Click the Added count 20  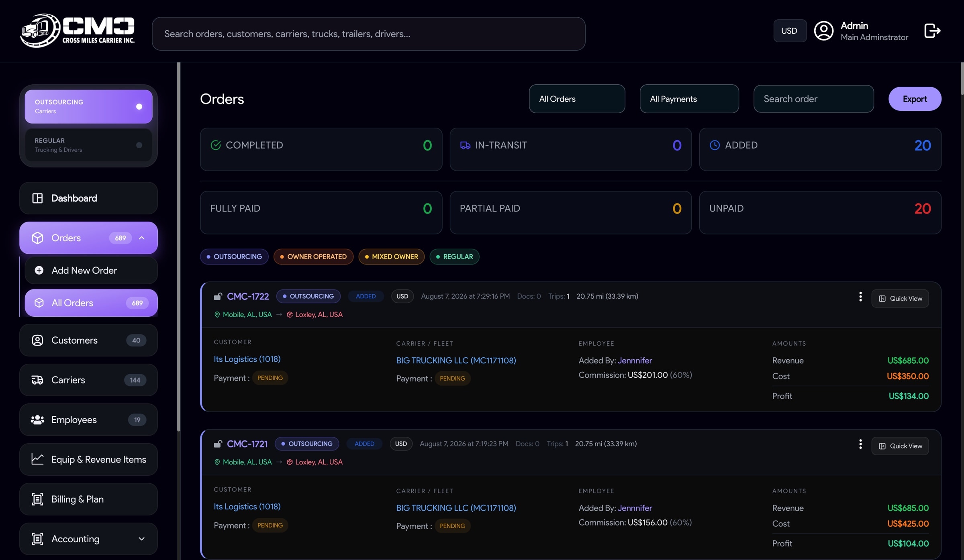[922, 145]
